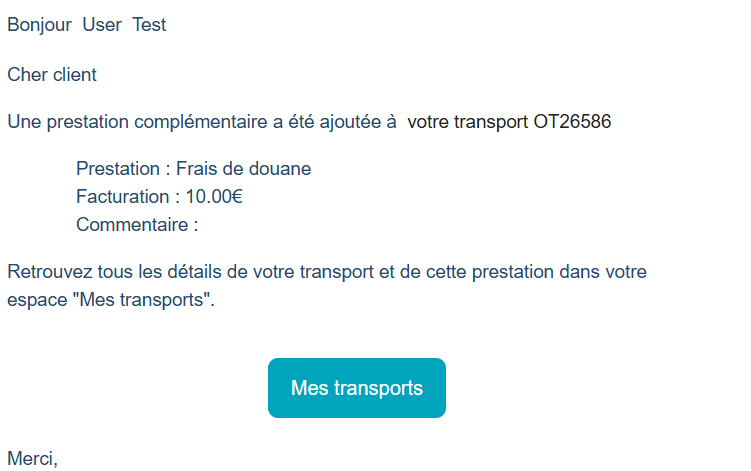Click the teal Mes transports button

point(357,388)
